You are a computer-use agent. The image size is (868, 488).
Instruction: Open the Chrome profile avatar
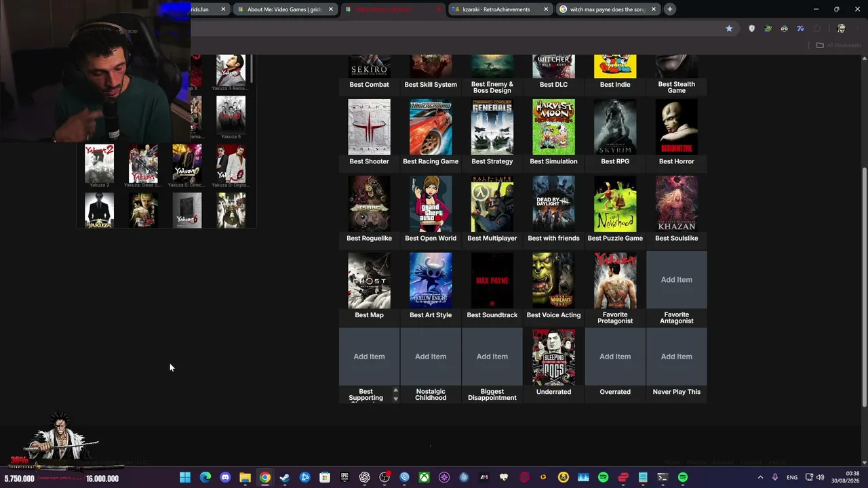842,28
